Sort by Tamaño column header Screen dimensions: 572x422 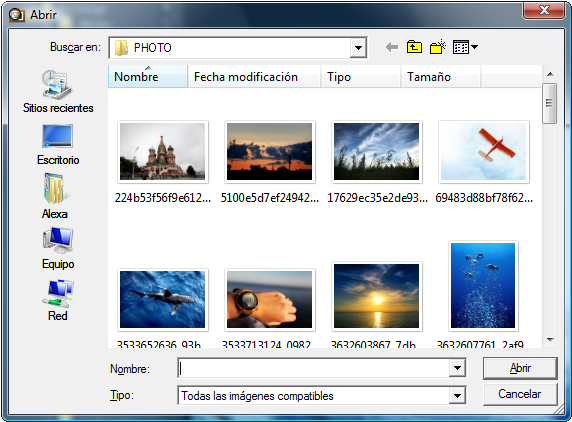[441, 77]
